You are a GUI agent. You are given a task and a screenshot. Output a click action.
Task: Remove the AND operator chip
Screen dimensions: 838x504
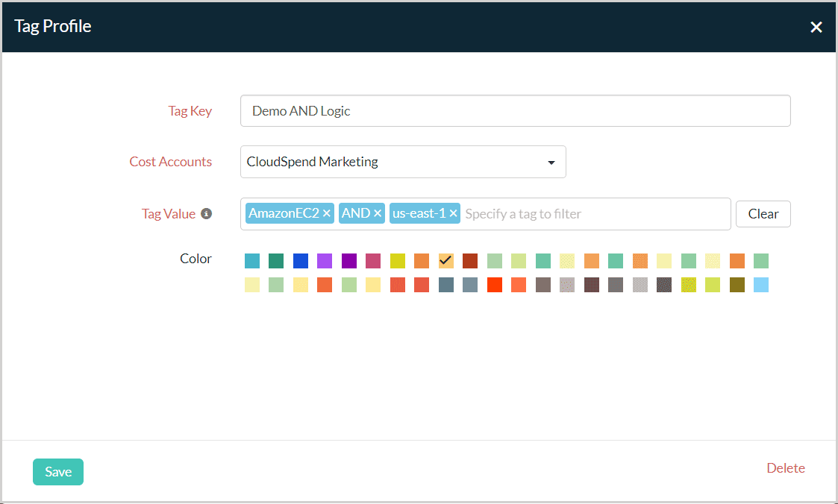click(x=378, y=214)
